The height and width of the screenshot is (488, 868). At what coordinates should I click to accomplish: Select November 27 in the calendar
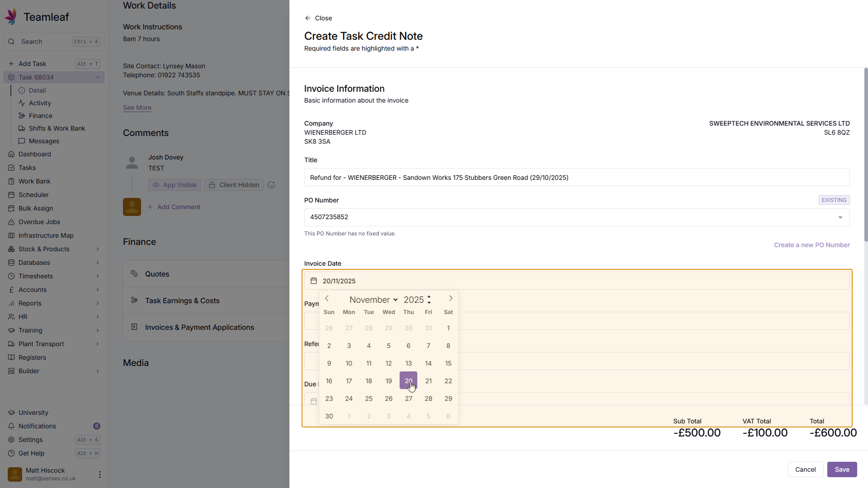409,399
